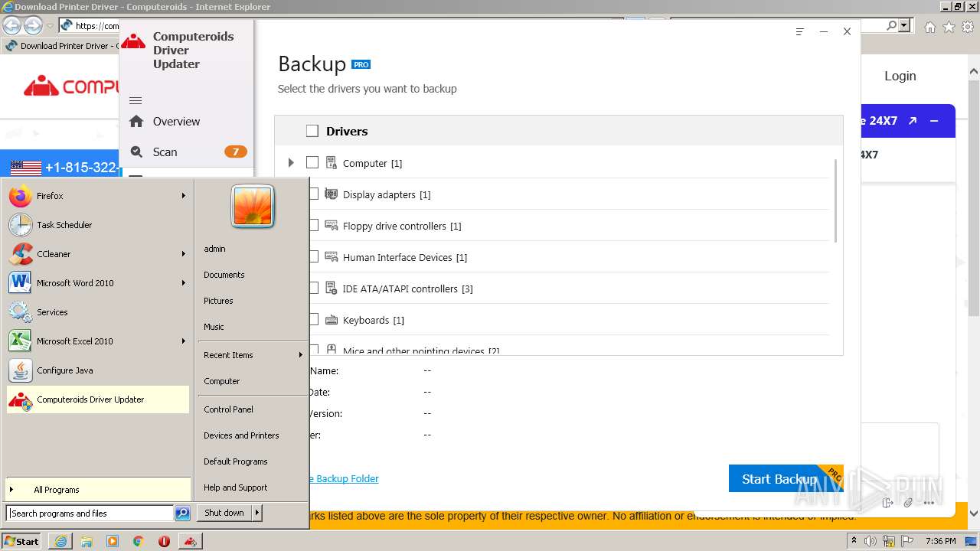Click the Floppy drive controllers device icon
Screen dimensions: 980x551
point(332,226)
